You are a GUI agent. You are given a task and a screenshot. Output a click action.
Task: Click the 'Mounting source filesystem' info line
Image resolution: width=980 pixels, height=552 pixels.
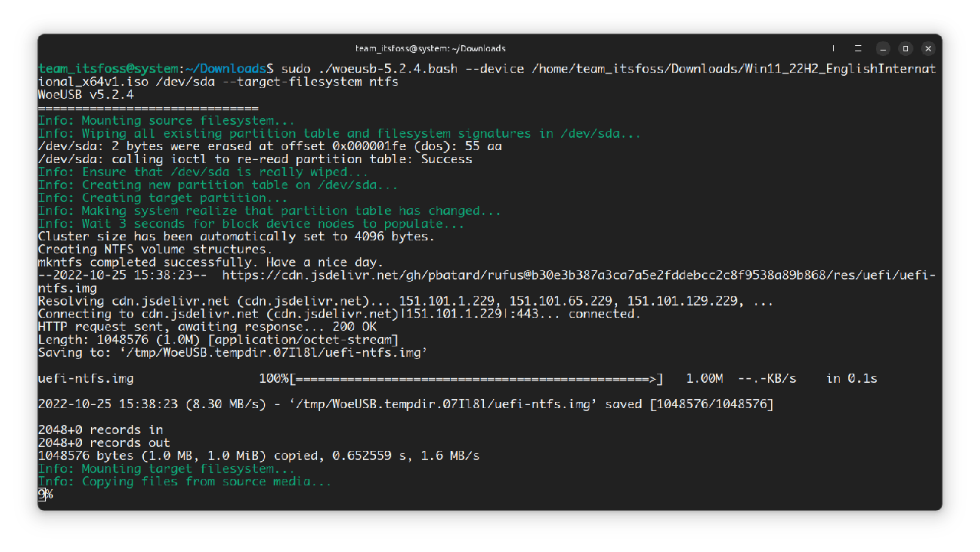(x=166, y=121)
